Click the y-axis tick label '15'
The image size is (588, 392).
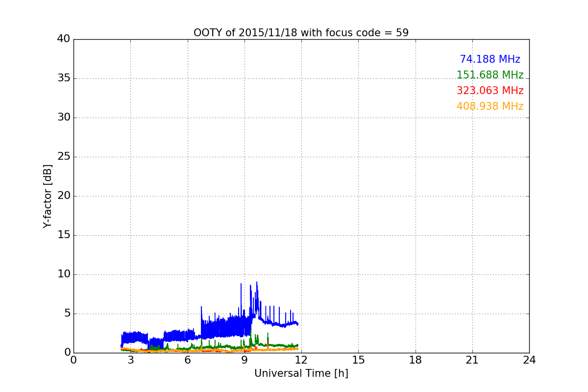(x=64, y=235)
